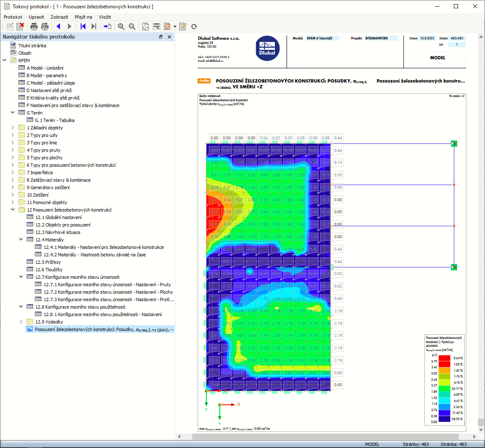Viewport: 485px width, 448px height.
Task: Open the Protokol menu
Action: coord(13,17)
